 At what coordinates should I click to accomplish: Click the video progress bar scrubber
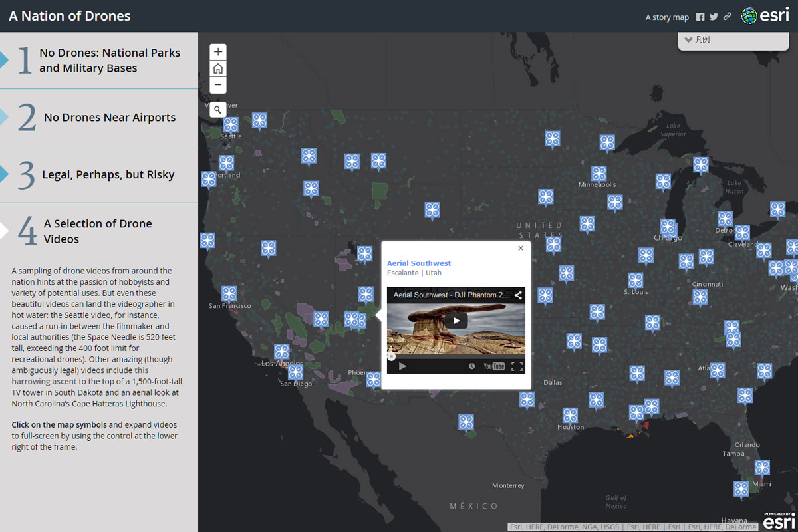click(391, 357)
